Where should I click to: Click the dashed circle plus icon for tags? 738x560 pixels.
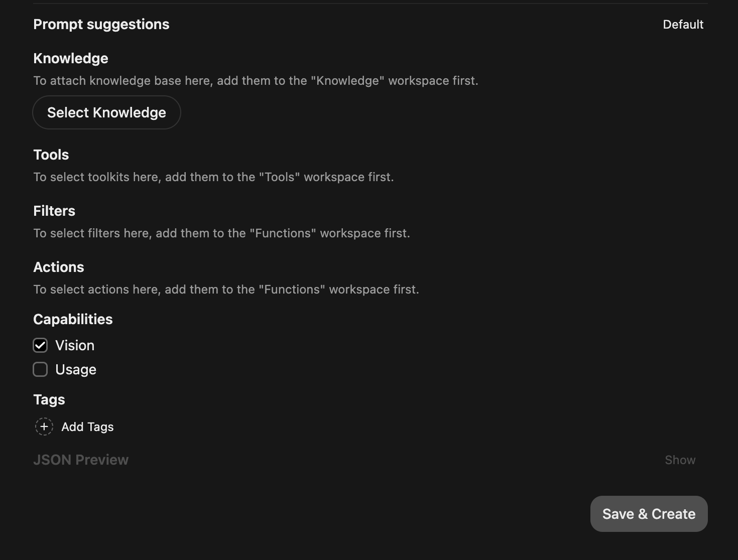[44, 427]
